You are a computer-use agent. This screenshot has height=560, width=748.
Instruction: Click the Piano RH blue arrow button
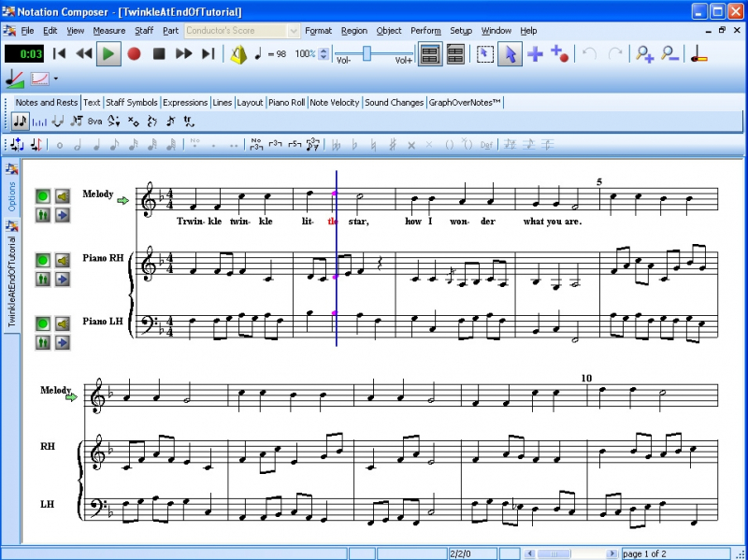click(x=63, y=279)
